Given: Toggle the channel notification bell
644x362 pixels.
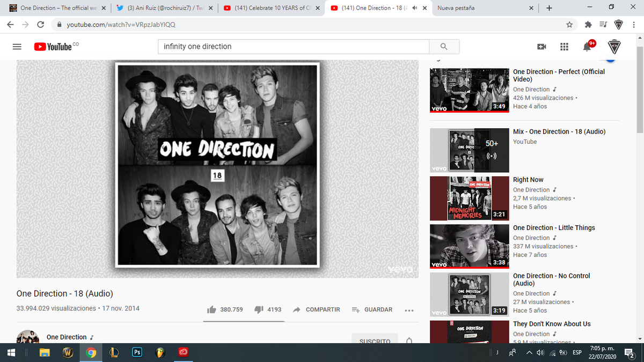Looking at the screenshot, I should point(409,341).
